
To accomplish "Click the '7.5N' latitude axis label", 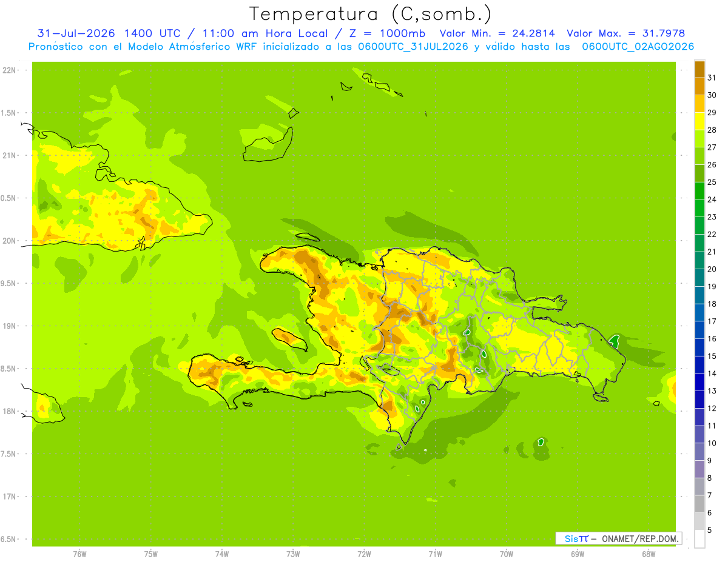I will (9, 454).
